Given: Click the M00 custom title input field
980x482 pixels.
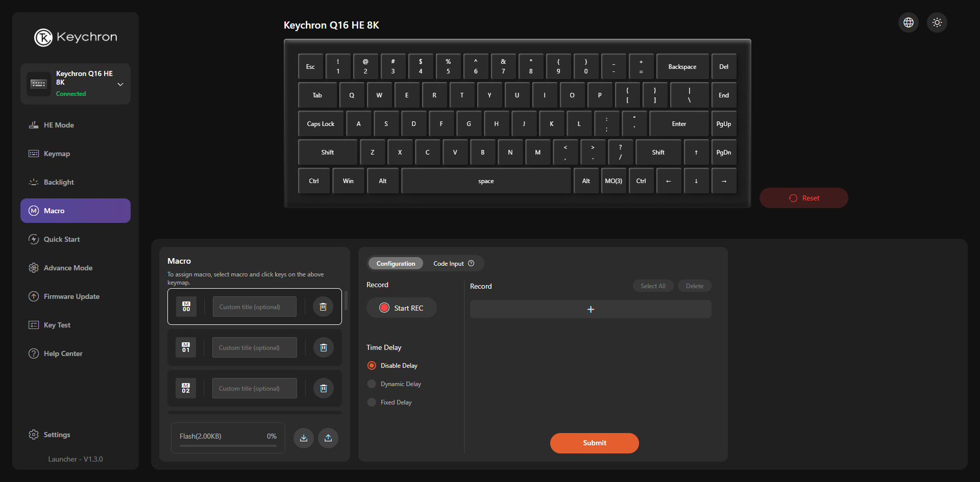Looking at the screenshot, I should click(254, 307).
